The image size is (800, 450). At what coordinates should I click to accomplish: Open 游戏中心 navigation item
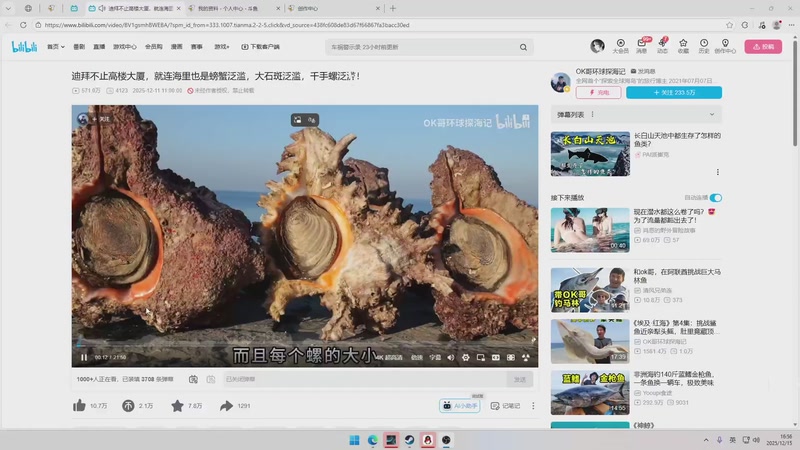coord(124,46)
